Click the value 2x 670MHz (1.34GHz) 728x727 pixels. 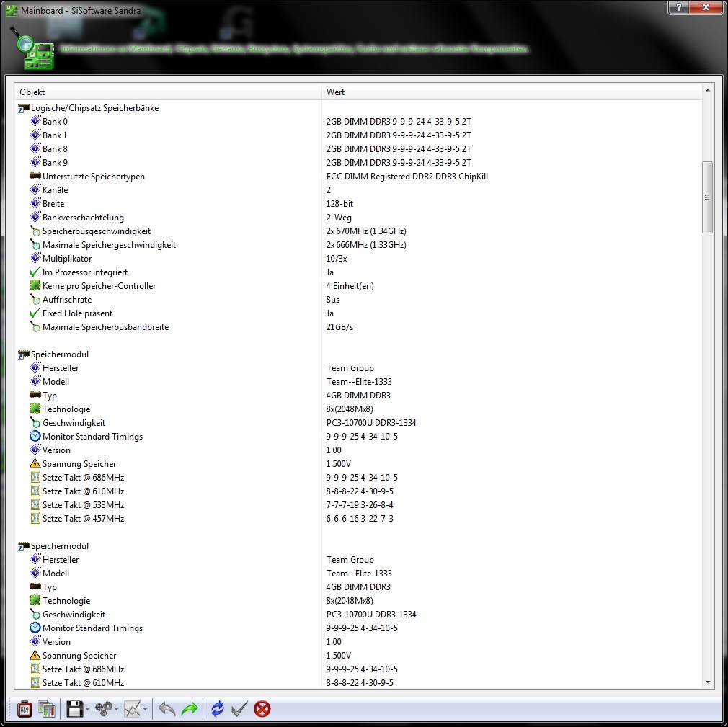pos(366,231)
